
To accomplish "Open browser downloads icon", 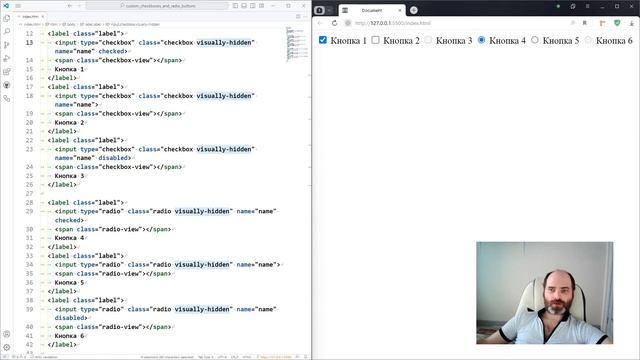I will (631, 23).
